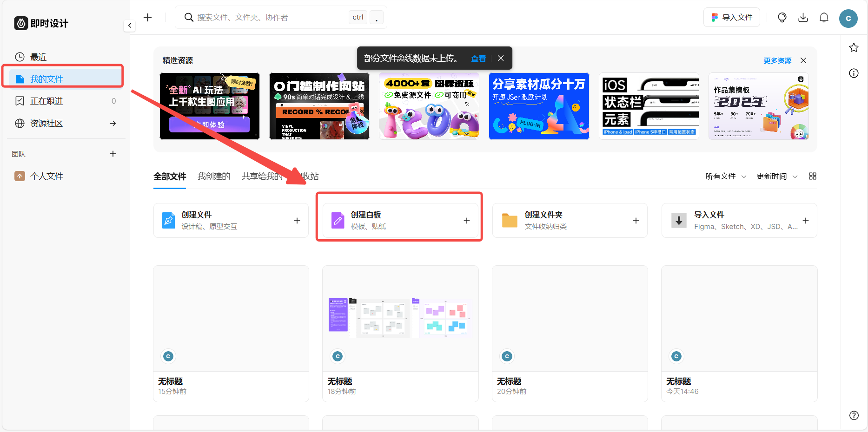Click the avatar badge on the 今天14:46 file
The height and width of the screenshot is (432, 868).
click(x=676, y=356)
